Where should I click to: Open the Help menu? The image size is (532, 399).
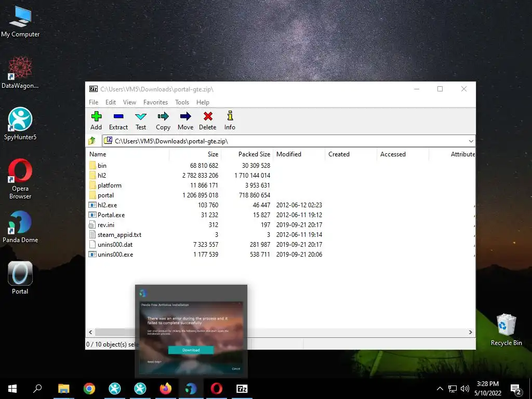203,102
